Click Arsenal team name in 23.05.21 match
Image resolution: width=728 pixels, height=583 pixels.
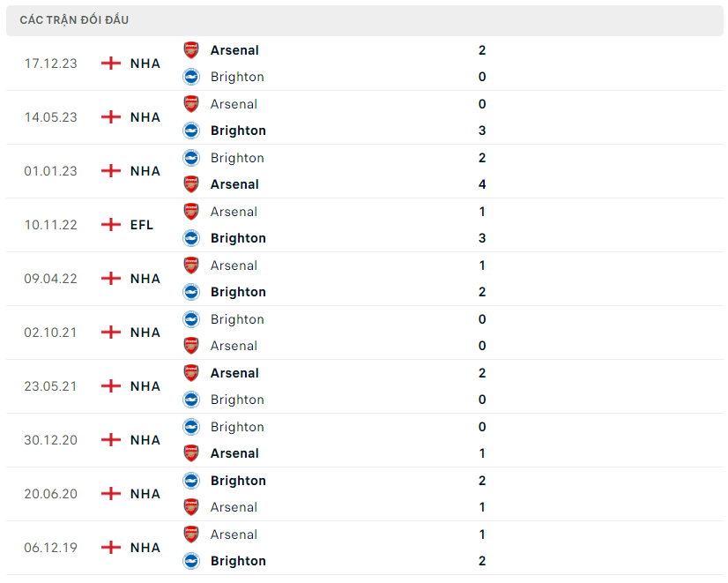pyautogui.click(x=234, y=373)
